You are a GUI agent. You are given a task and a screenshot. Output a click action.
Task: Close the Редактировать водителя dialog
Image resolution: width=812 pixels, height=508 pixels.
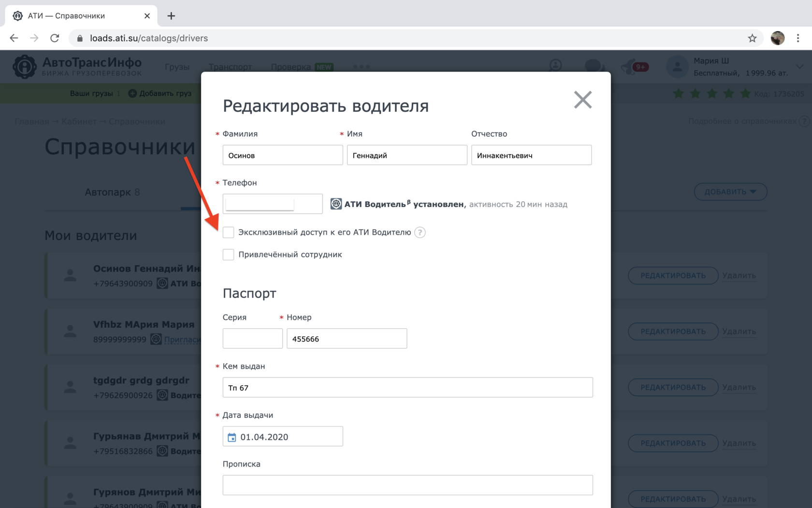582,100
